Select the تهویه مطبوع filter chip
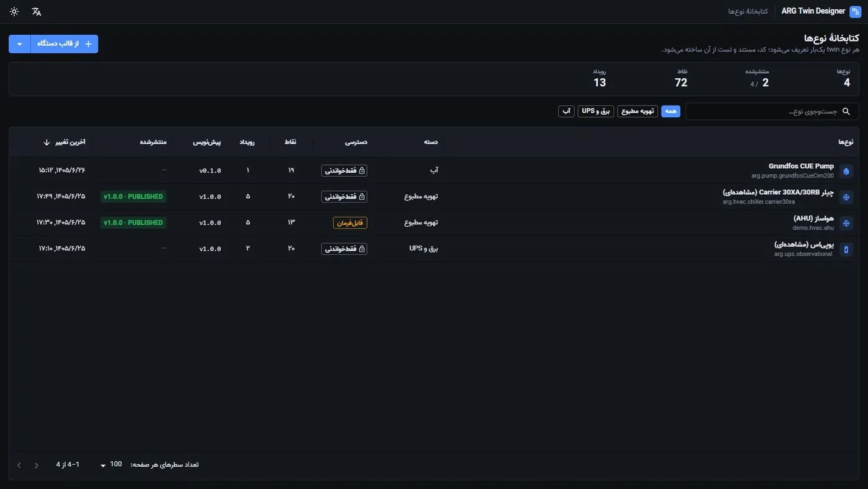 click(638, 111)
